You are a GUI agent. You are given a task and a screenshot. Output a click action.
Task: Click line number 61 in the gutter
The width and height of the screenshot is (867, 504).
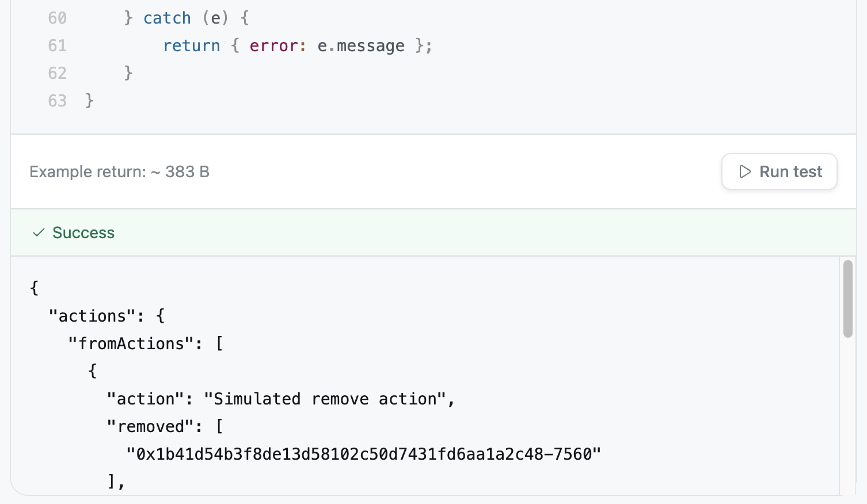(58, 45)
